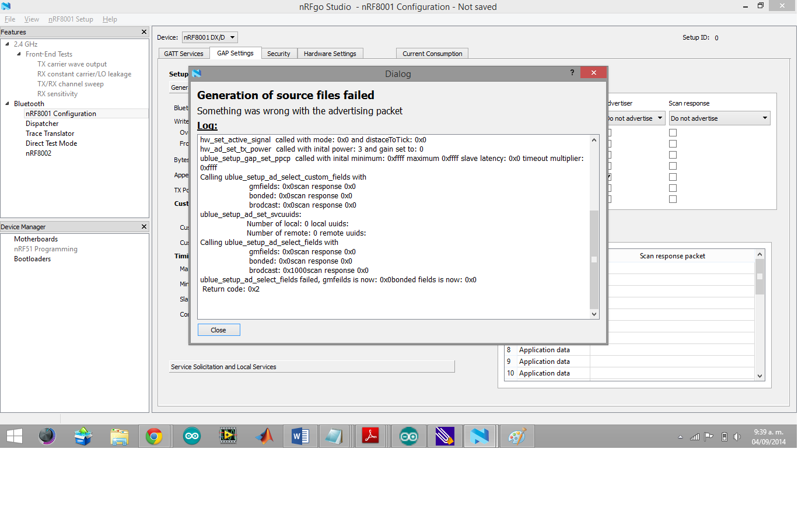Screen dimensions: 812x526
Task: Open the File menu
Action: coord(10,19)
